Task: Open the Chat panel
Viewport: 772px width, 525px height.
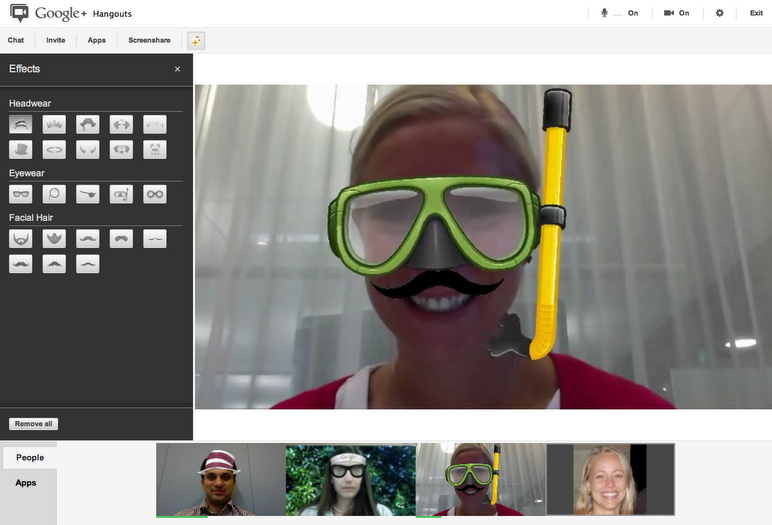Action: [x=16, y=40]
